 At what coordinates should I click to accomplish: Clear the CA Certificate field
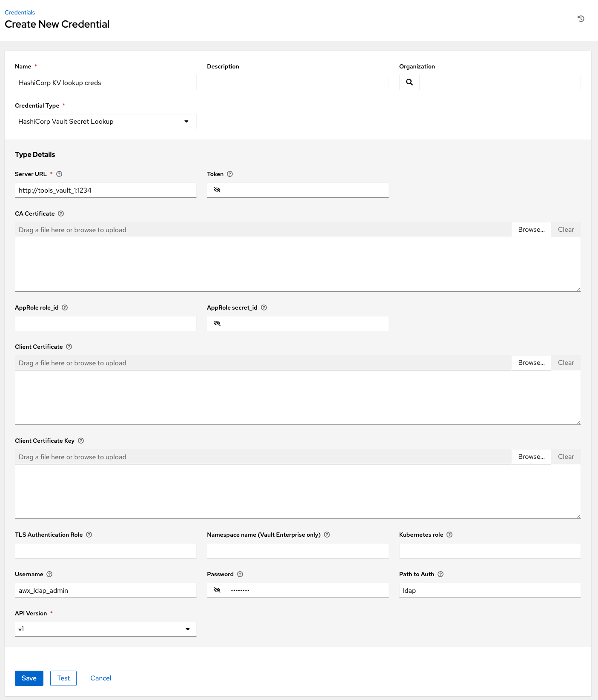click(566, 230)
